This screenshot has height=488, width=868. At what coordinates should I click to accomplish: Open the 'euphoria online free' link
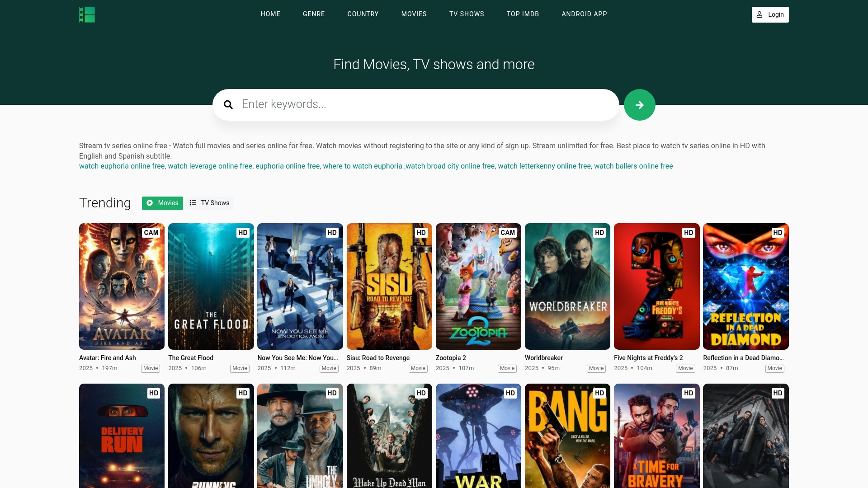288,166
